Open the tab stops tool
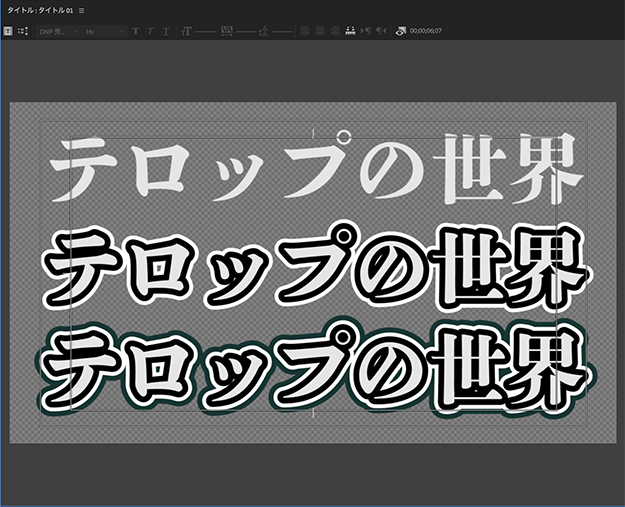 (x=350, y=31)
